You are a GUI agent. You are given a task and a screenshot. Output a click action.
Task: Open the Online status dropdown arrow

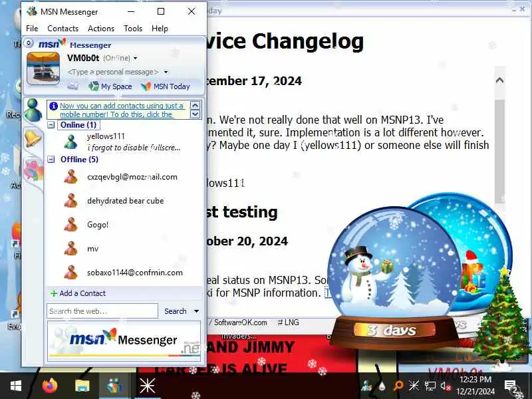[136, 59]
